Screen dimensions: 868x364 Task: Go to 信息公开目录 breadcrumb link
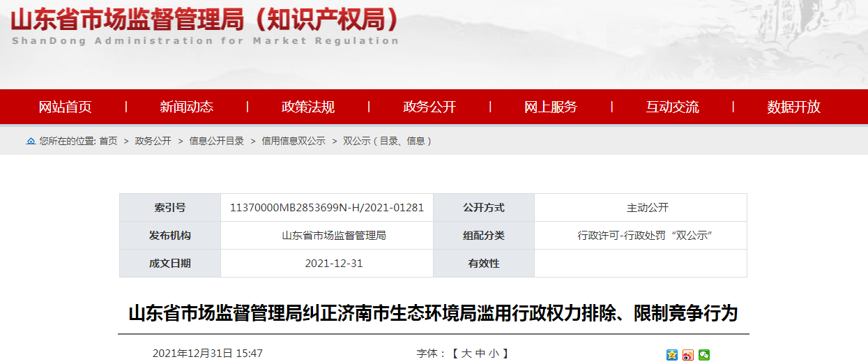(216, 141)
